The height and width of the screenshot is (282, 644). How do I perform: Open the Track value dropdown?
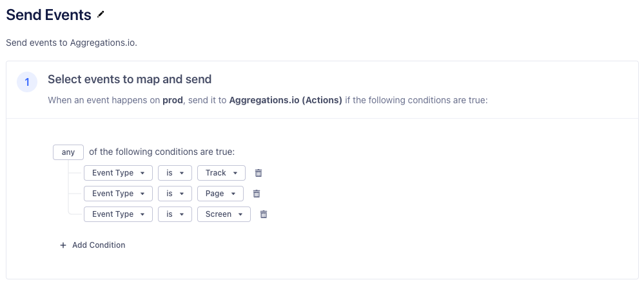[x=221, y=173]
